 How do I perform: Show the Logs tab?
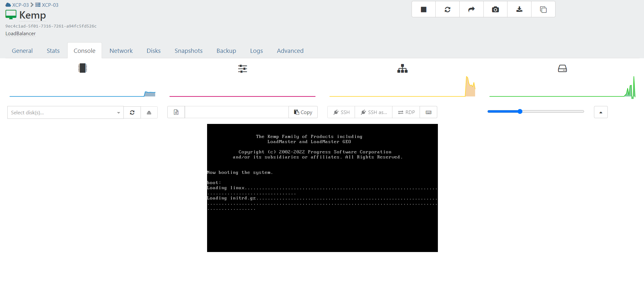coord(256,51)
